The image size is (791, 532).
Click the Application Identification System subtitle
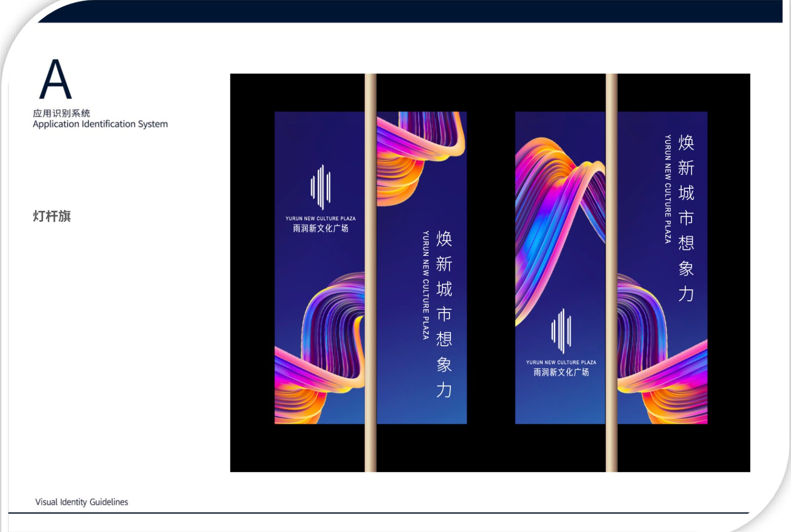pyautogui.click(x=100, y=124)
